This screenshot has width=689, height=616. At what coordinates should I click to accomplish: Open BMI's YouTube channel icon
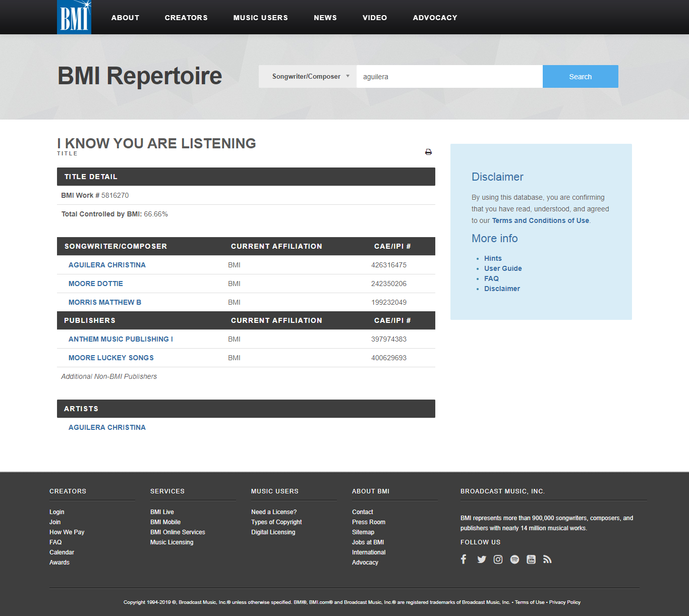(x=531, y=559)
